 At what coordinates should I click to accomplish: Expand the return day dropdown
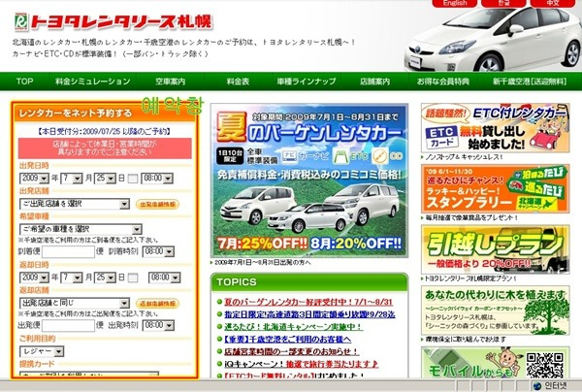coord(105,278)
